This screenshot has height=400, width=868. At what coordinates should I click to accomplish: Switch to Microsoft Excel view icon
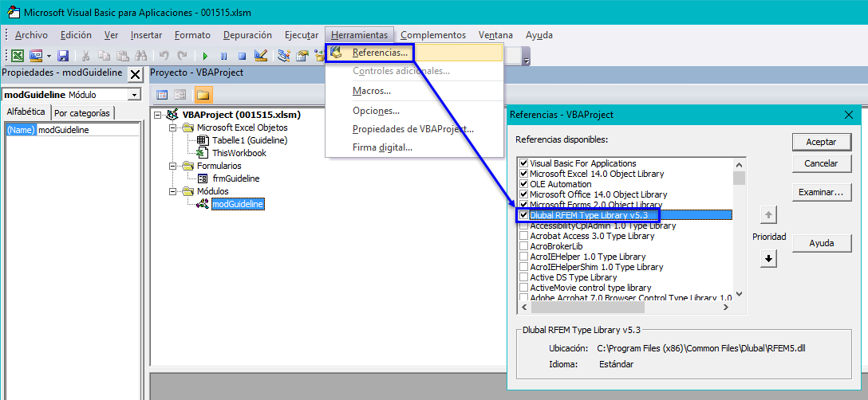[x=18, y=55]
